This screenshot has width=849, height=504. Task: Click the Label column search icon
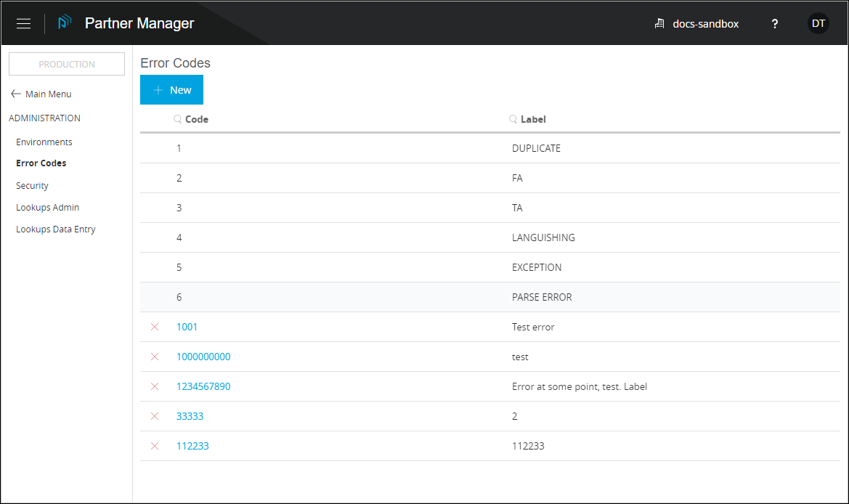click(x=513, y=119)
